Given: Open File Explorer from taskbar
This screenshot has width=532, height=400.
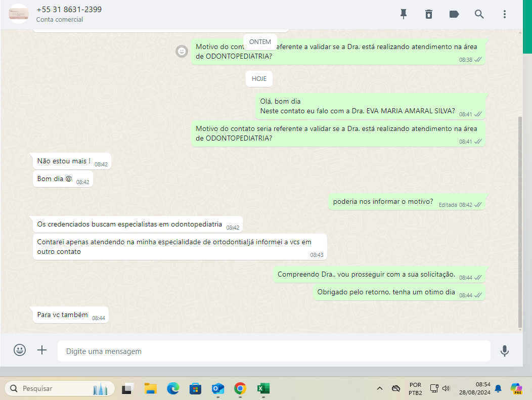Looking at the screenshot, I should click(150, 388).
